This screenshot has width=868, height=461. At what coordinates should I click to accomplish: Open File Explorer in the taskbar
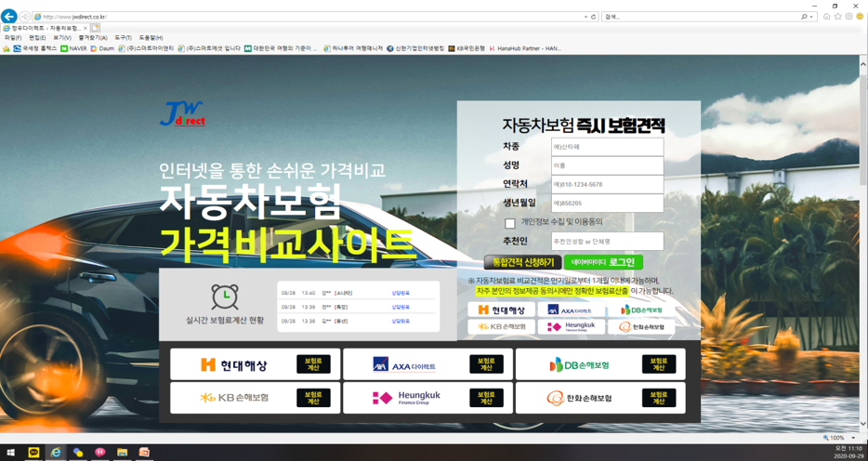pyautogui.click(x=122, y=452)
